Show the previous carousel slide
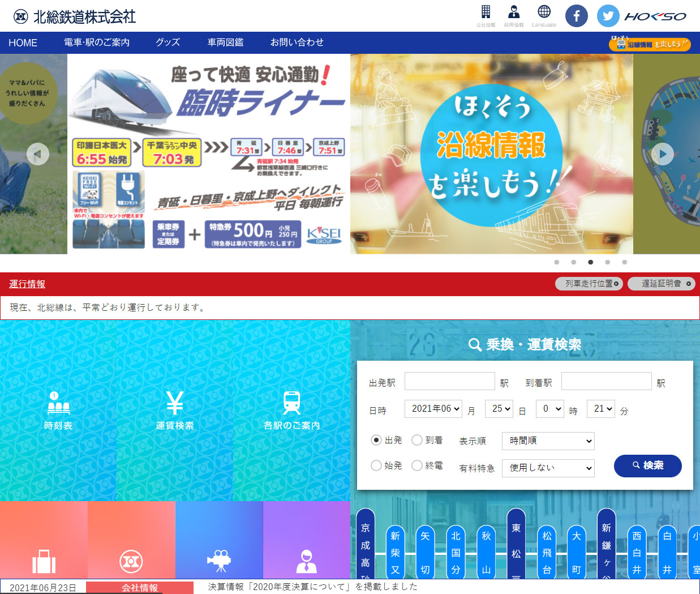Viewport: 700px width, 594px height. coord(38,154)
